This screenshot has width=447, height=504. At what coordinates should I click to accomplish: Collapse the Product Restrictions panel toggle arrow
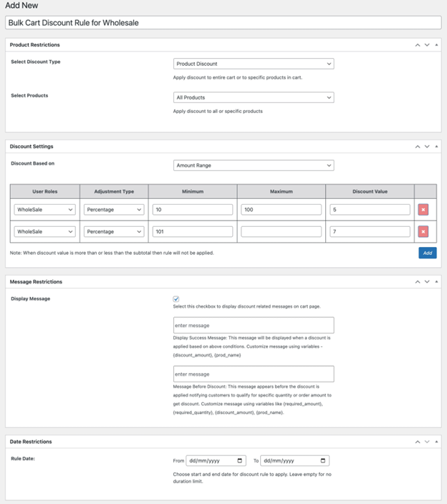(x=436, y=45)
